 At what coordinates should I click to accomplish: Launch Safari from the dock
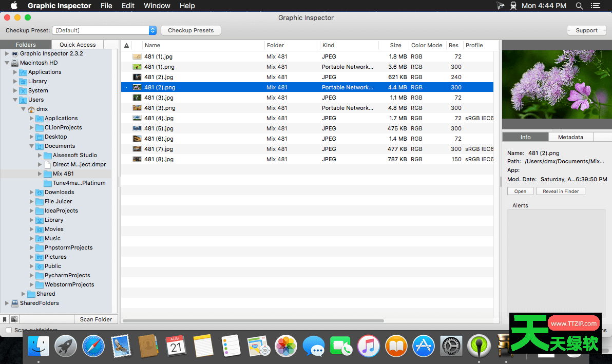[93, 346]
